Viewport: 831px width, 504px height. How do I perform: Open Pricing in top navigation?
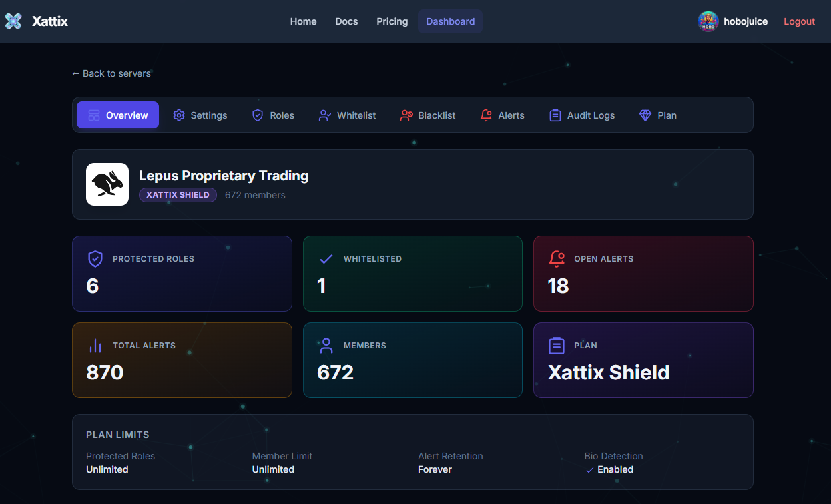click(392, 21)
